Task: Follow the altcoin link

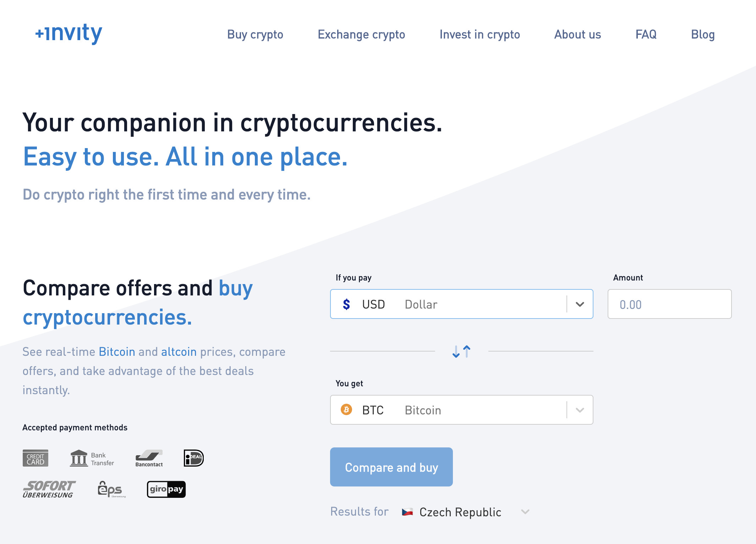Action: coord(179,352)
